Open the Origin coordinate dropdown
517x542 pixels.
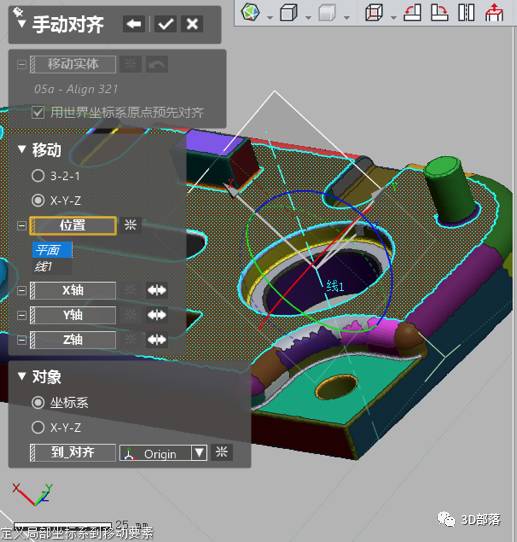(163, 453)
